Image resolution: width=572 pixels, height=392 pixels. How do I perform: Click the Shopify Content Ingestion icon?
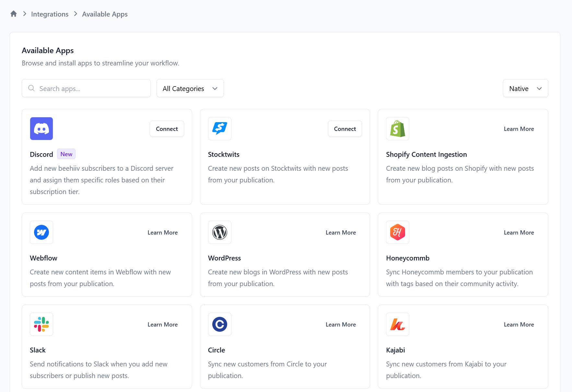[x=397, y=129]
